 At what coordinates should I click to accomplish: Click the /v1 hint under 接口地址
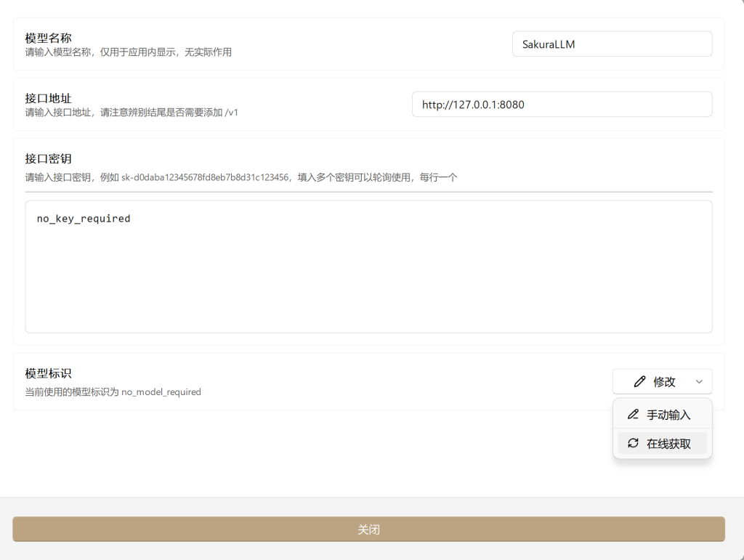click(x=231, y=113)
